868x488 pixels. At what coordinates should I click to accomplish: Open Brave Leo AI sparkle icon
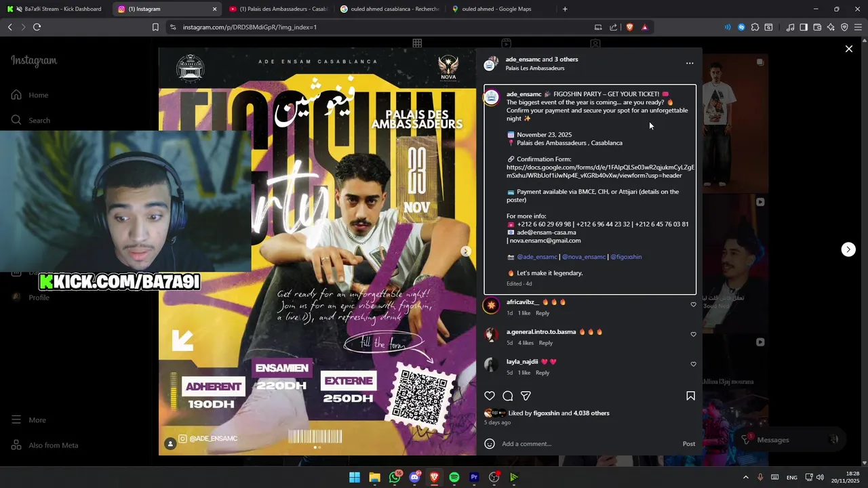tap(831, 27)
